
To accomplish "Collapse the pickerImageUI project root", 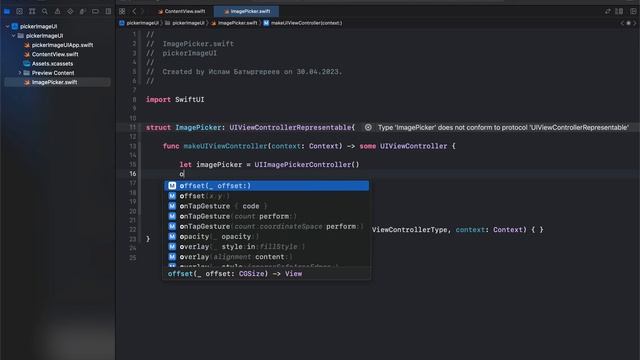I will [7, 27].
